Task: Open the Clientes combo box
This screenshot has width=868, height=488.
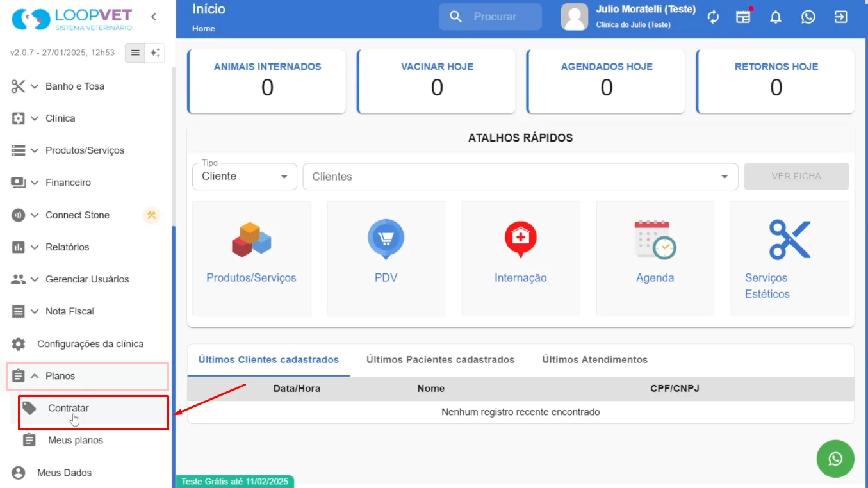Action: tap(521, 176)
